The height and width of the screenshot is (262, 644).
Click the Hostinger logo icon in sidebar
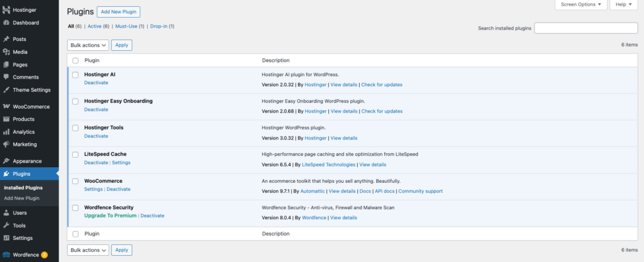[6, 11]
